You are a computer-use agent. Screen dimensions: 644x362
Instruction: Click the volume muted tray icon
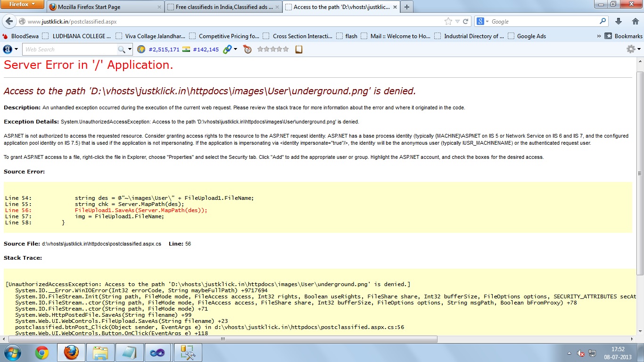click(580, 353)
